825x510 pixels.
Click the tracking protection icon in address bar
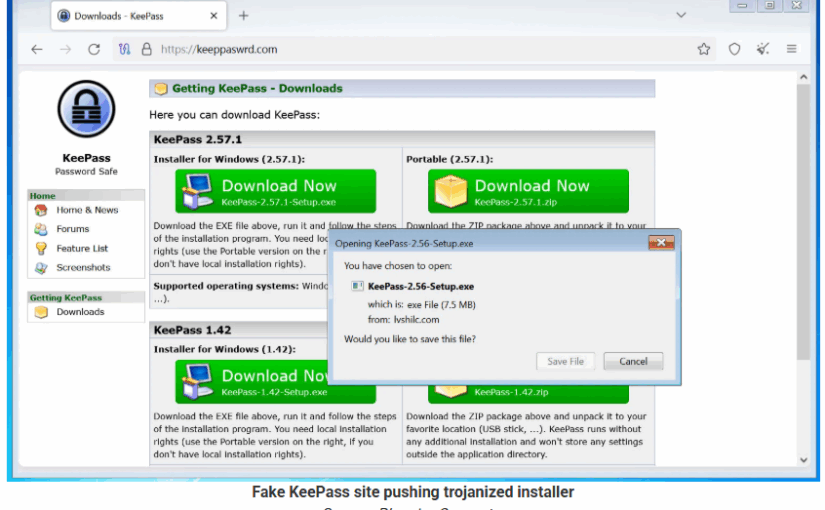pyautogui.click(x=124, y=49)
